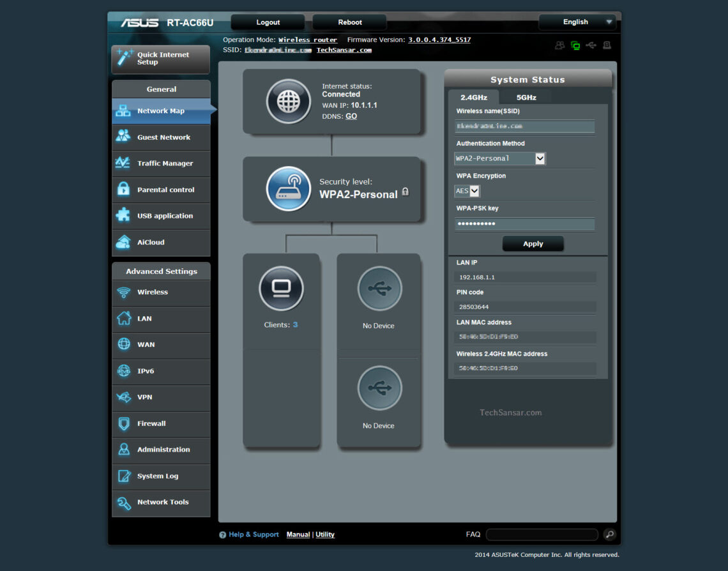Click the USB device status icon
This screenshot has height=571, width=728.
tap(591, 45)
